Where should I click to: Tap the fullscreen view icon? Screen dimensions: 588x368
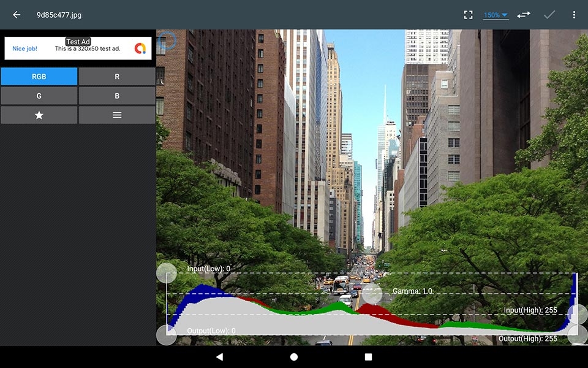(469, 14)
